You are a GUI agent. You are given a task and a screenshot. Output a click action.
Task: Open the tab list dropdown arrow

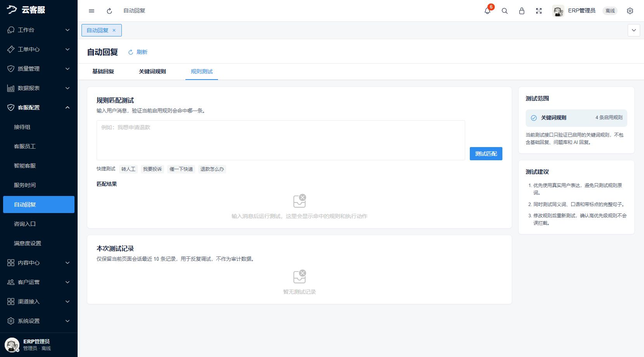[634, 30]
